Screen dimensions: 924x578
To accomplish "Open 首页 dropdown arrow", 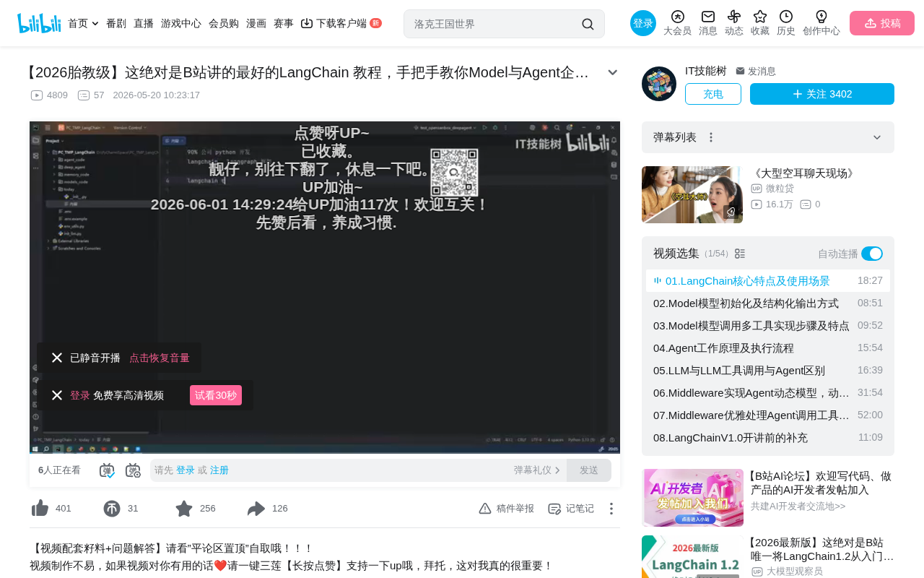I will [95, 23].
